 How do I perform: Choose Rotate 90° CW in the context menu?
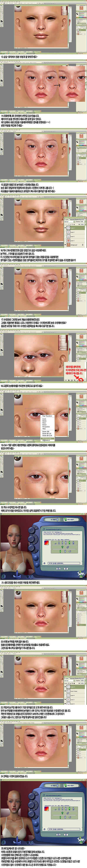[x=47, y=434]
